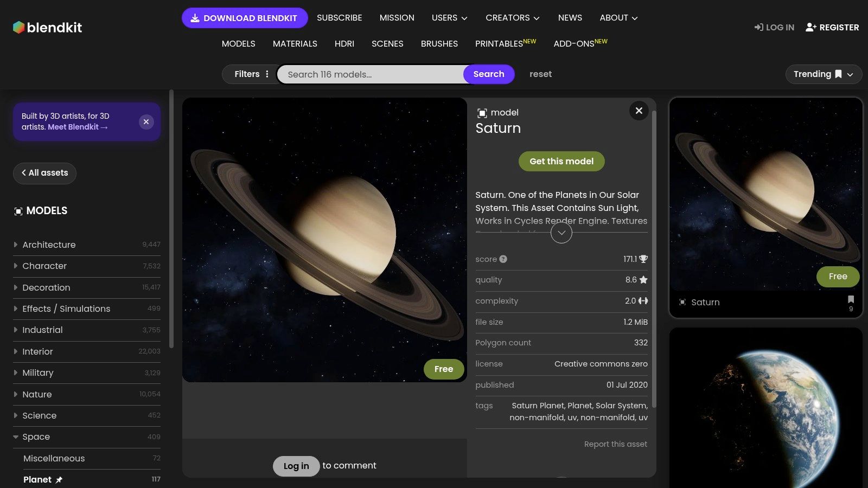Follow the Meet Blendkit link
The width and height of the screenshot is (868, 488).
[78, 127]
